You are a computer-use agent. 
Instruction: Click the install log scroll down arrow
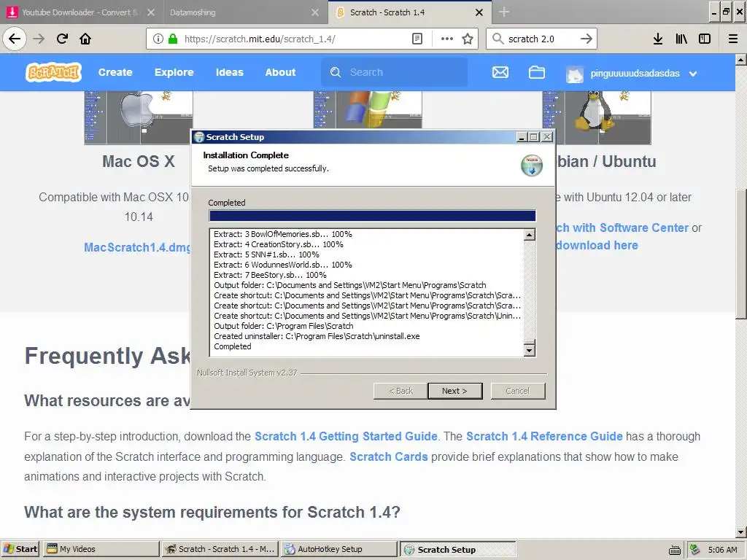click(530, 351)
